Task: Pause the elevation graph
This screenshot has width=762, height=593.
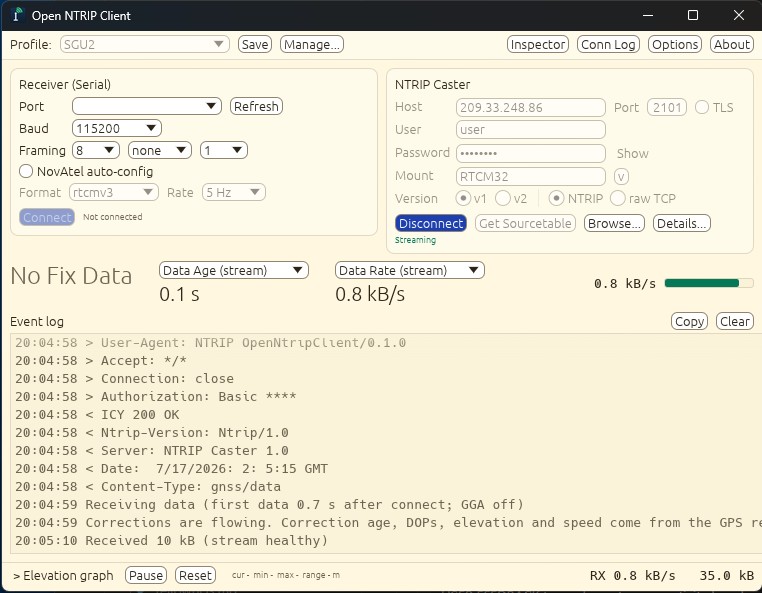Action: (146, 576)
